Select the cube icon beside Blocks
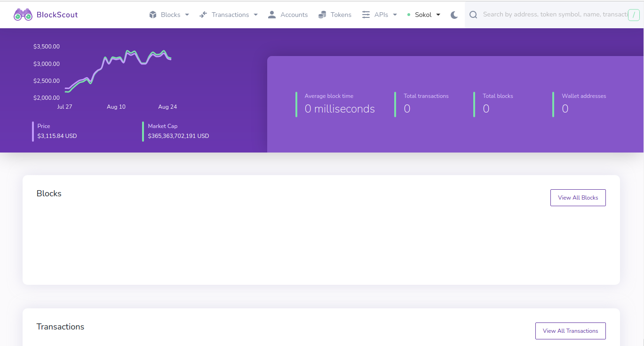The image size is (644, 346). click(x=152, y=15)
